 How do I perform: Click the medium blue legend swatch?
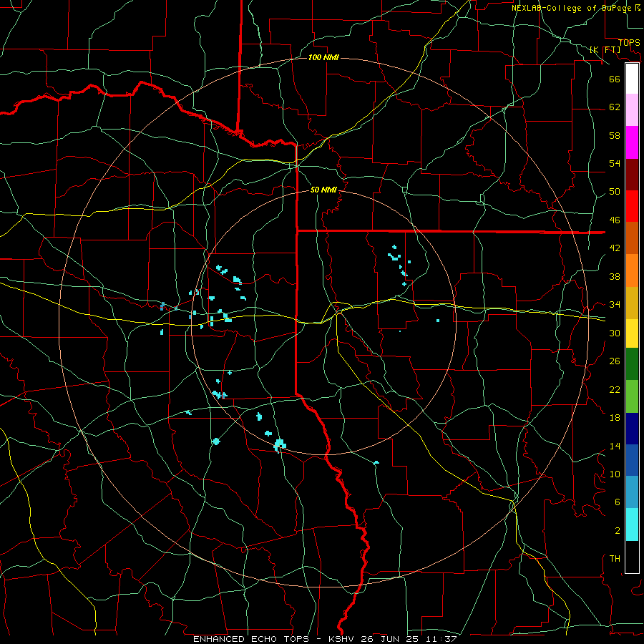[632, 460]
